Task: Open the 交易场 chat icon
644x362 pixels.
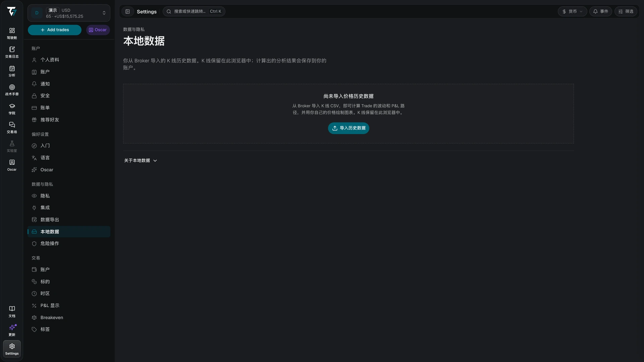Action: pos(12,127)
